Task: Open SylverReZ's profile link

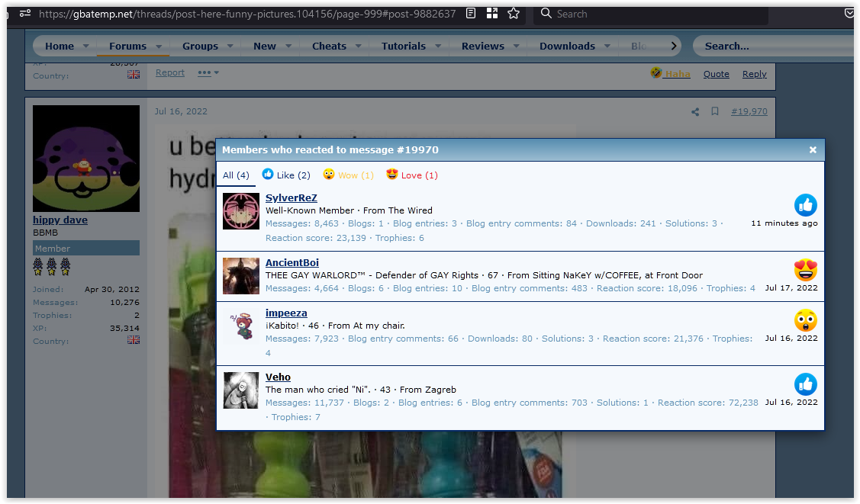Action: click(291, 197)
